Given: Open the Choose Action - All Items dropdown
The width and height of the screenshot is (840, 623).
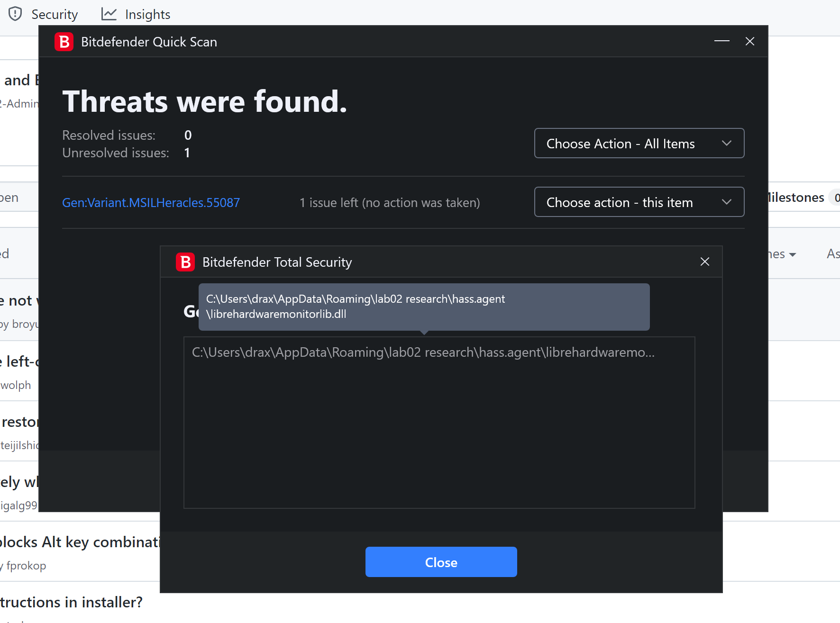Looking at the screenshot, I should click(x=639, y=143).
